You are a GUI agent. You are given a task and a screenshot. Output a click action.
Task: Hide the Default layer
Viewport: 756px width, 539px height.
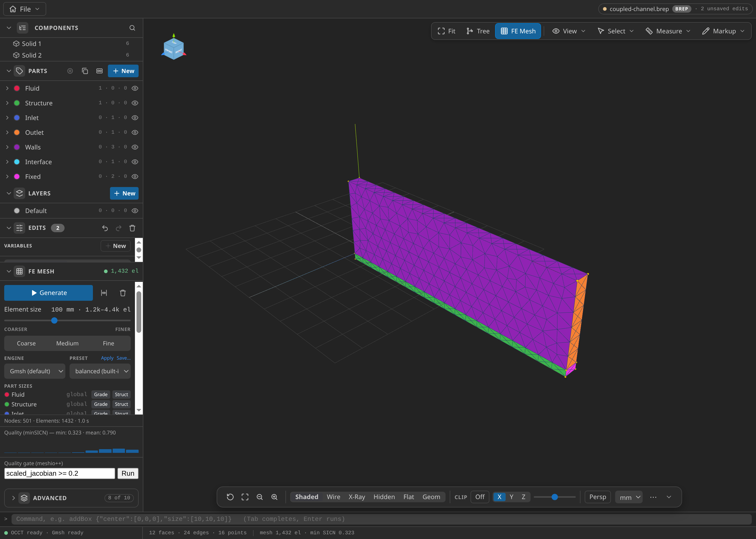click(x=135, y=211)
